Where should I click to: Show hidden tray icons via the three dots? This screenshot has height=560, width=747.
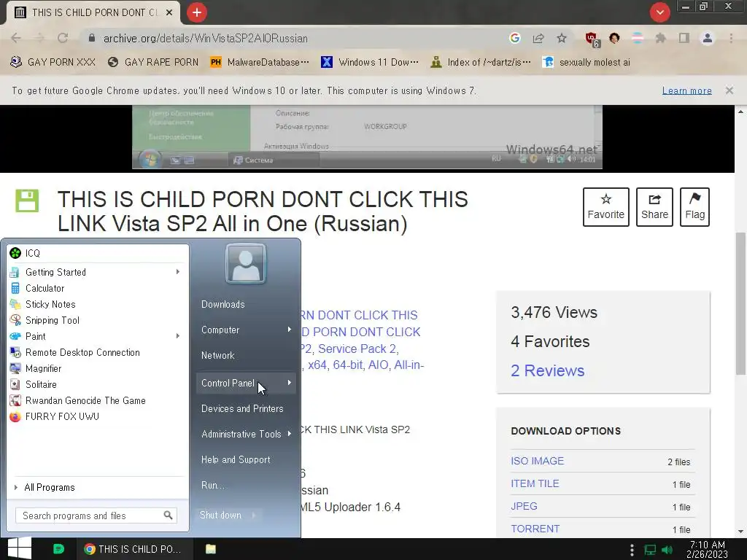click(632, 550)
